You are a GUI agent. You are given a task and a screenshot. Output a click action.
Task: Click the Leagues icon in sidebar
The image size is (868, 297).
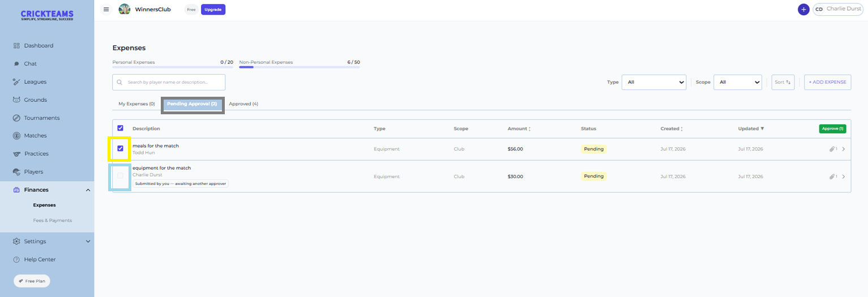click(x=16, y=82)
